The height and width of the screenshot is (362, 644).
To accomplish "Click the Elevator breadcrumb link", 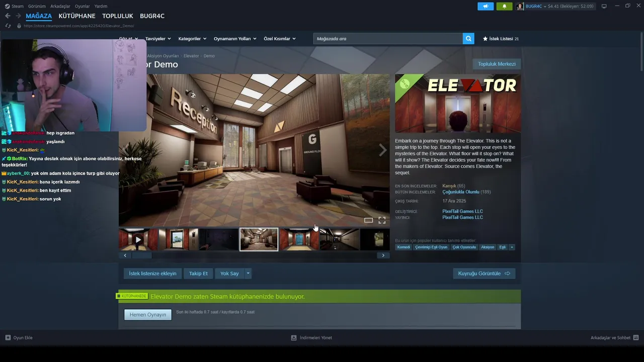I will point(191,56).
